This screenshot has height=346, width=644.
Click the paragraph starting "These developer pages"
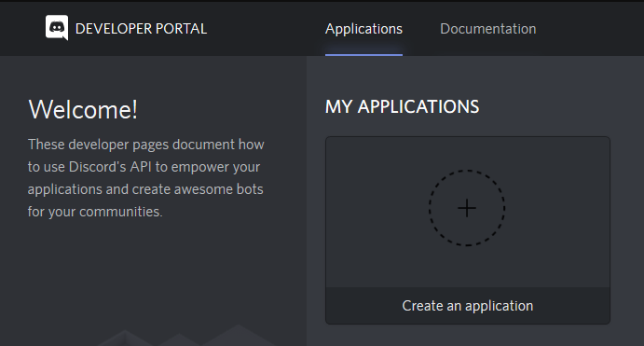[145, 178]
